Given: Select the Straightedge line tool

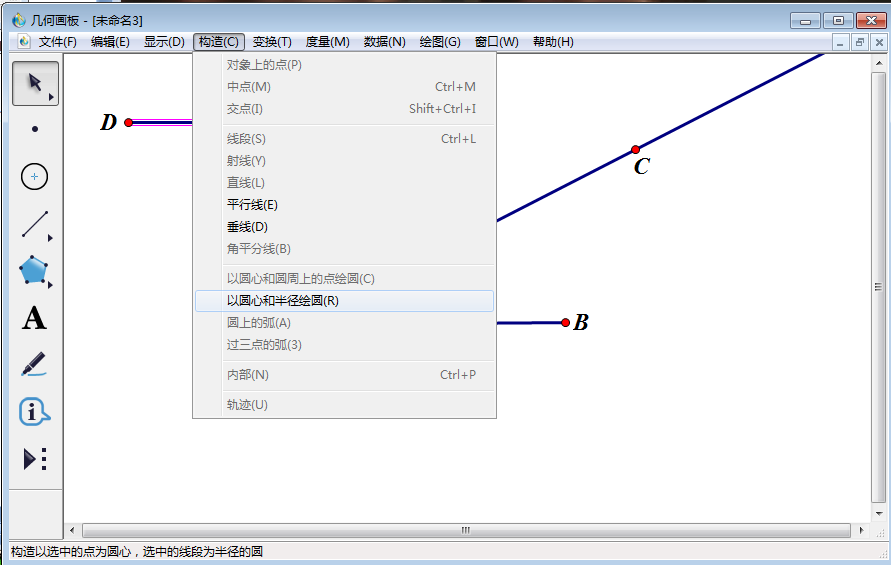Looking at the screenshot, I should [35, 224].
